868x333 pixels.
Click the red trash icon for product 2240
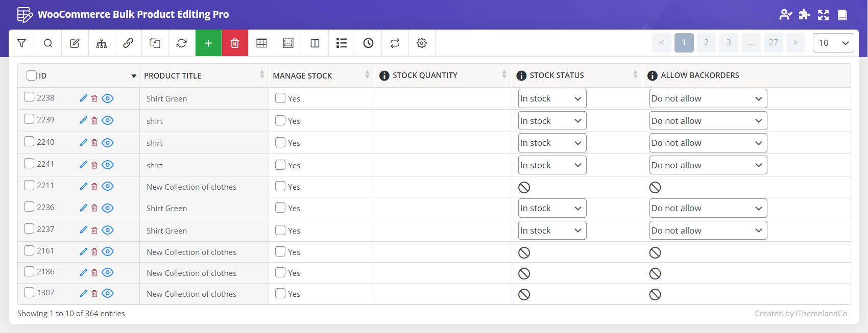(94, 143)
